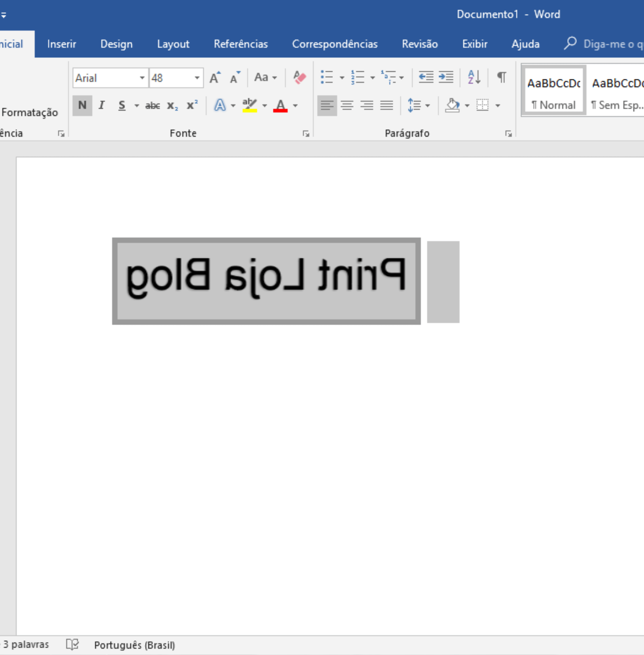Open the font size 48 dropdown
The image size is (644, 655).
point(197,78)
